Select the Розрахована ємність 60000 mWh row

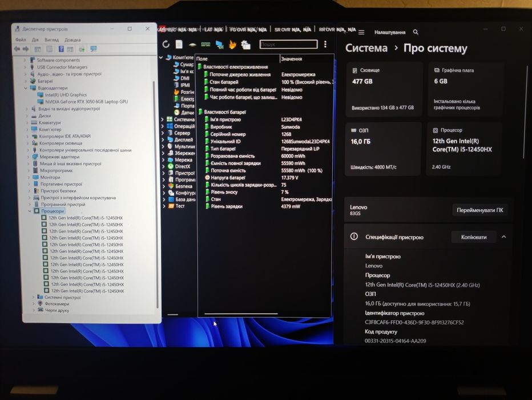[265, 156]
